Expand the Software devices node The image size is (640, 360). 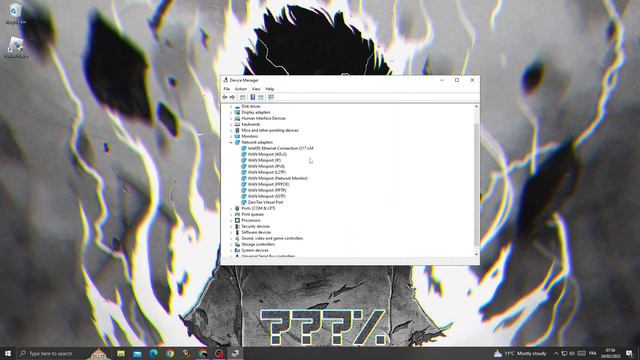[231, 232]
